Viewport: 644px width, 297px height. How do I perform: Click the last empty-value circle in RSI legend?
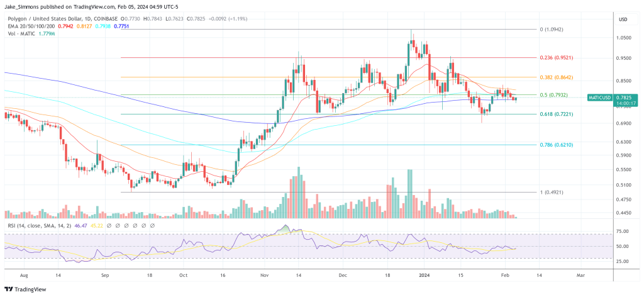click(151, 225)
